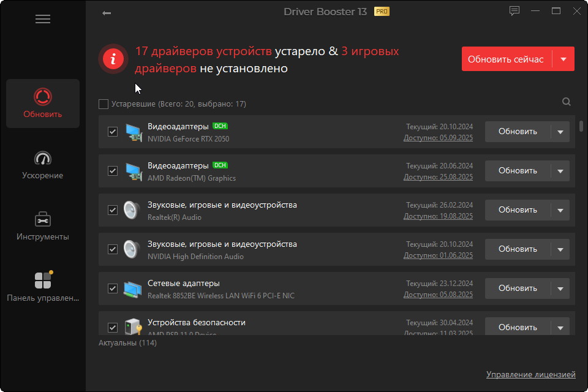588x392 pixels.
Task: Update the Устройства безопасности driver
Action: [x=518, y=327]
